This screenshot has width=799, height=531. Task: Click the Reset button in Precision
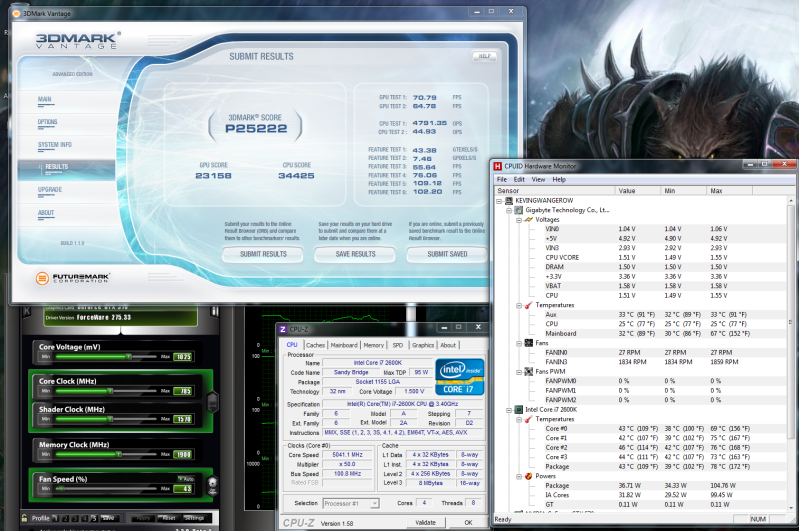[168, 518]
